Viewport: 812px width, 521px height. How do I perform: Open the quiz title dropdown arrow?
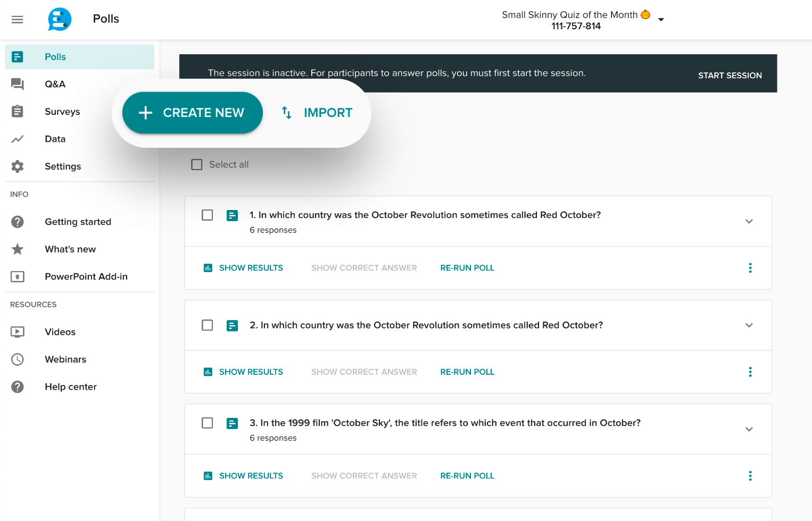[661, 19]
